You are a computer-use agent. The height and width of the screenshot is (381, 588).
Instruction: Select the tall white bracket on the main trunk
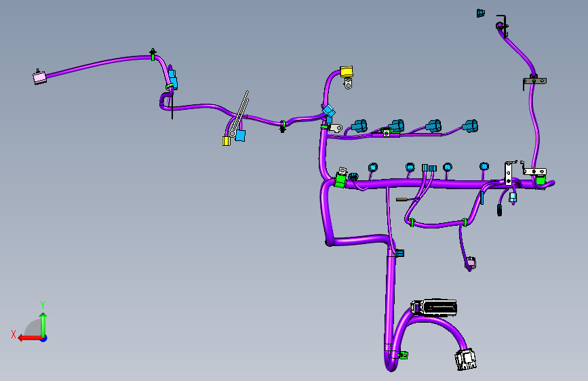tap(509, 173)
